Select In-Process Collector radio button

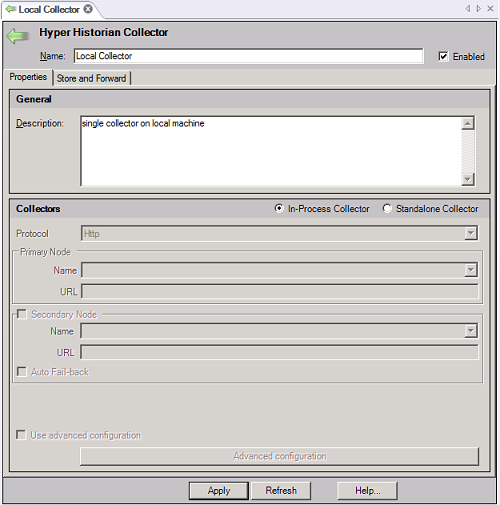point(279,208)
